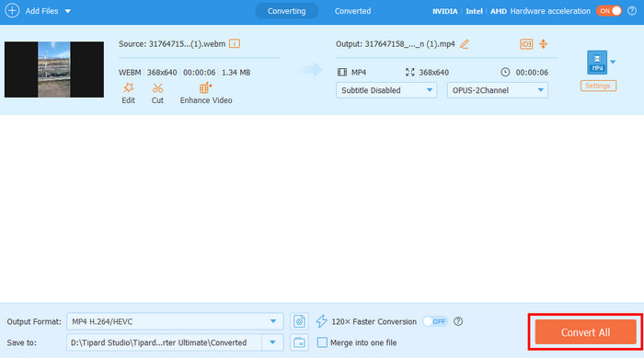The image size is (644, 358).
Task: Click the WEBM source format label
Action: (130, 73)
